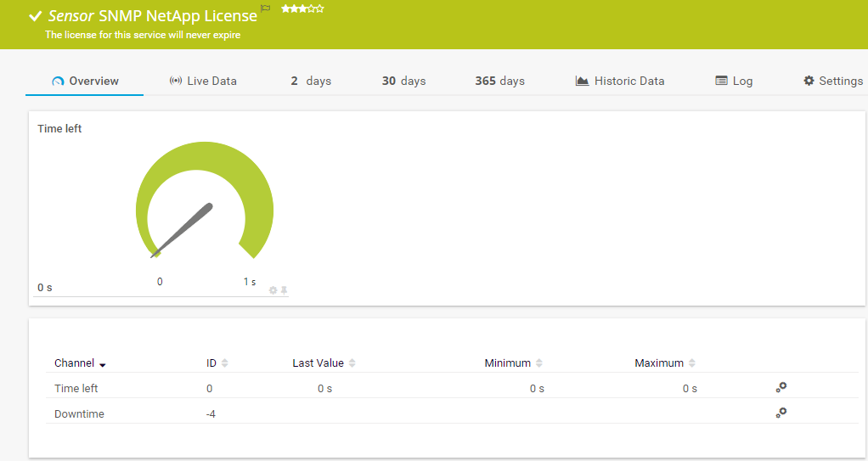Show the 30 days graph tab
This screenshot has height=461, width=868.
(x=403, y=81)
